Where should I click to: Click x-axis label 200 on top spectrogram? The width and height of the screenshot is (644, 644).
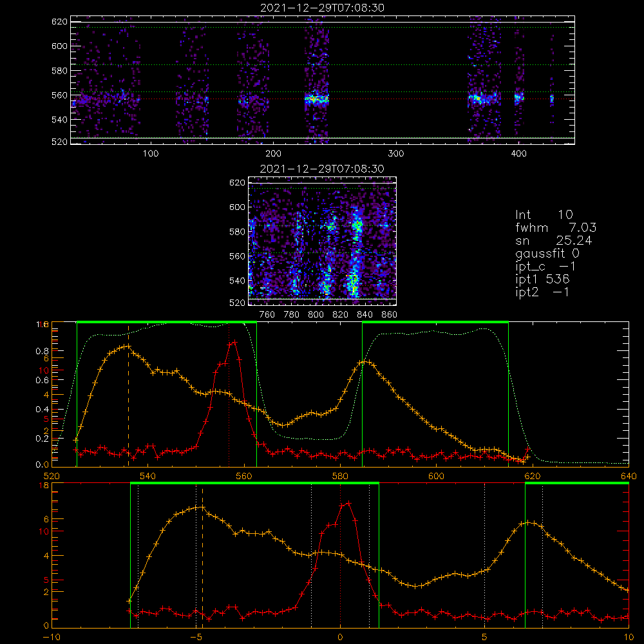273,154
